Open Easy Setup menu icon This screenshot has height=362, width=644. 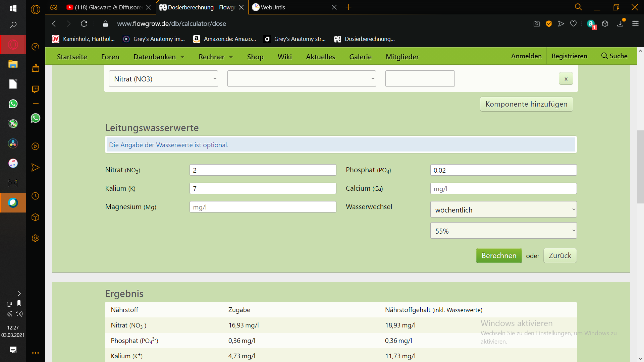click(635, 23)
